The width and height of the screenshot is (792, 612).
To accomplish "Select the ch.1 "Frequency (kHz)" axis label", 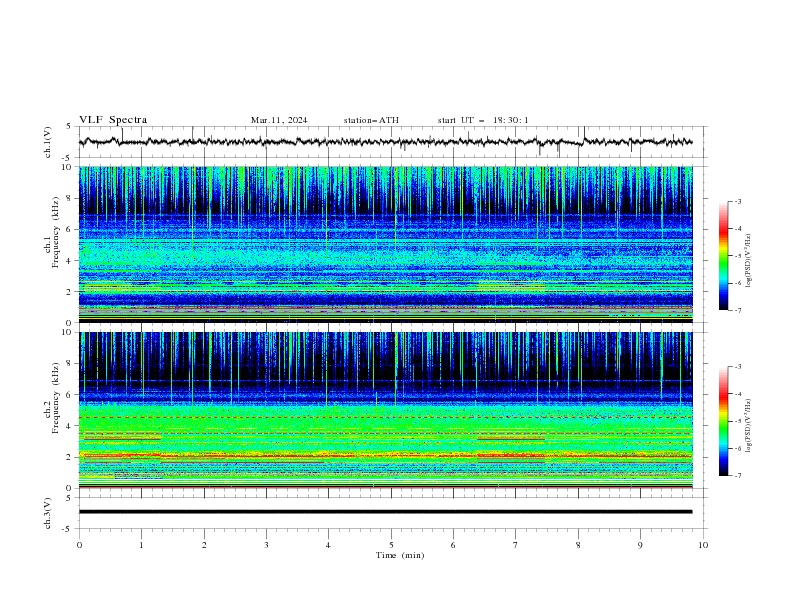I will coord(56,232).
